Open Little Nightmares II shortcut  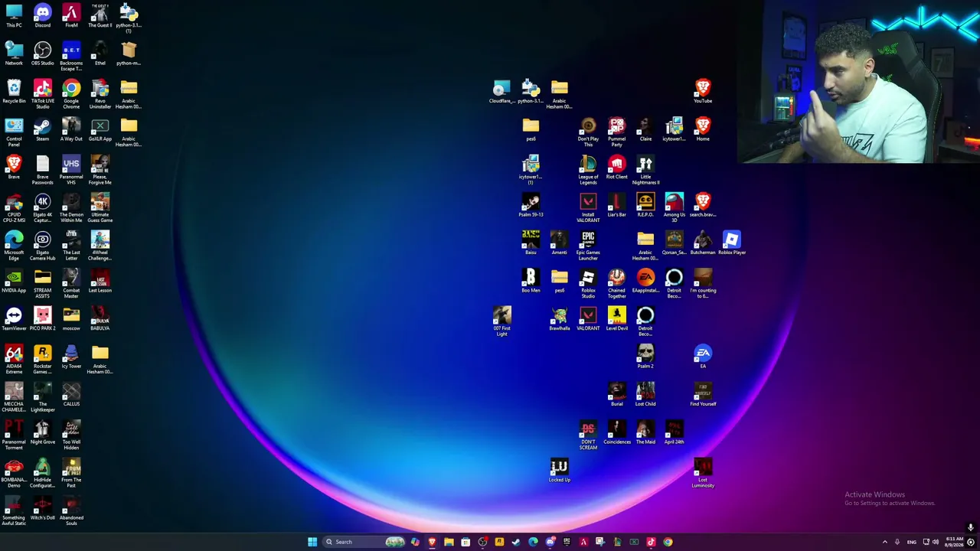tap(645, 169)
